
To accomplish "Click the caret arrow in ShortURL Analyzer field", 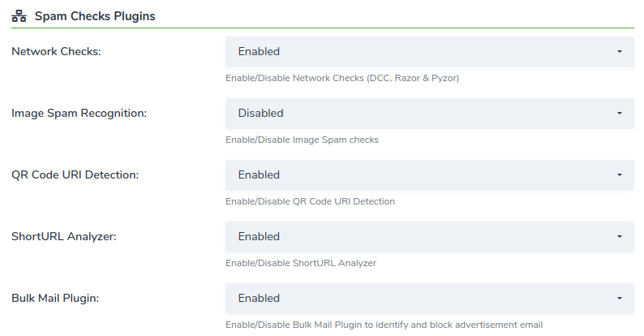I will pyautogui.click(x=620, y=237).
